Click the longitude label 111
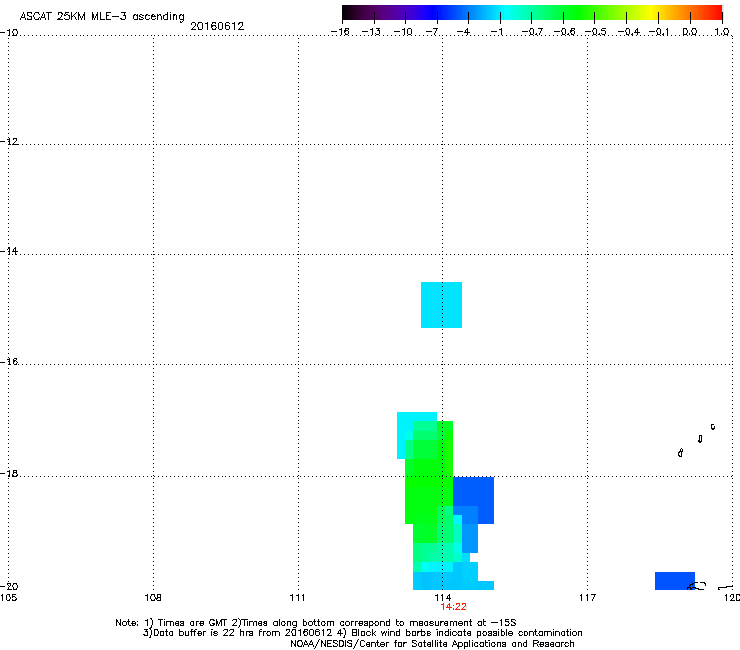 [x=297, y=598]
